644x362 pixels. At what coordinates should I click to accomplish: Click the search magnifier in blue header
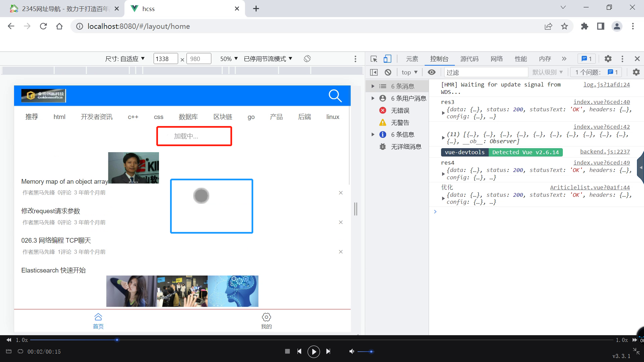[x=335, y=96]
